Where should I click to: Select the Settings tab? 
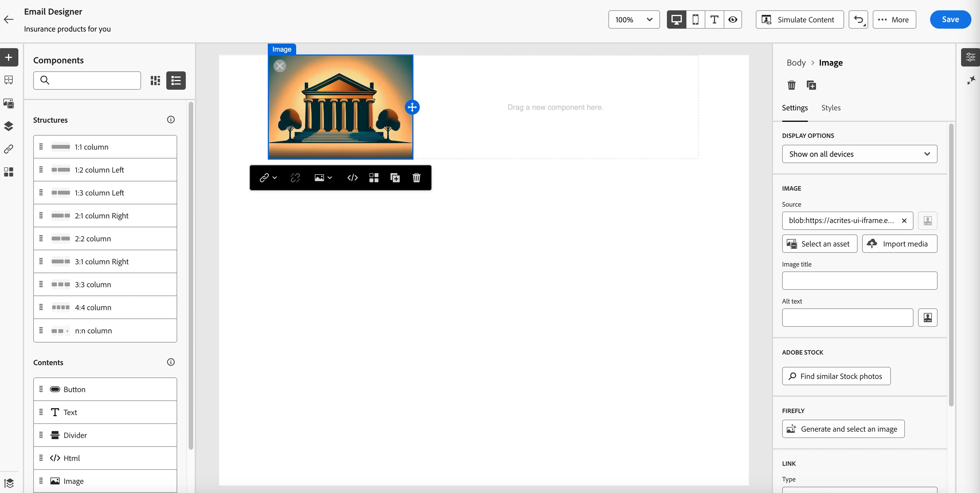tap(795, 108)
